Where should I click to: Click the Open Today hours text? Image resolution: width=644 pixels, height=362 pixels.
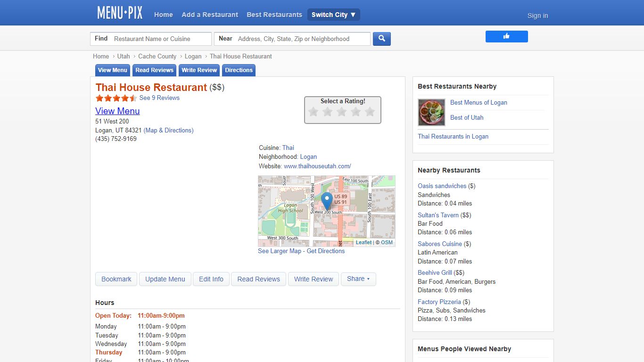coord(140,316)
